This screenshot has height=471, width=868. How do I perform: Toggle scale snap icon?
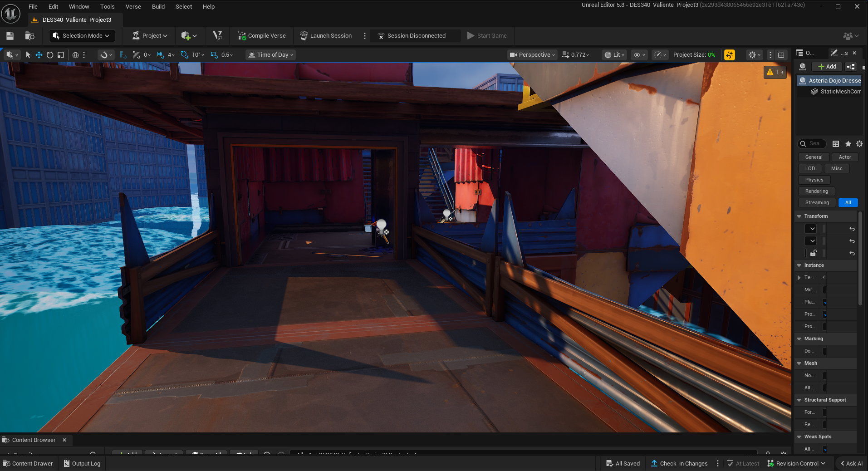tap(214, 54)
